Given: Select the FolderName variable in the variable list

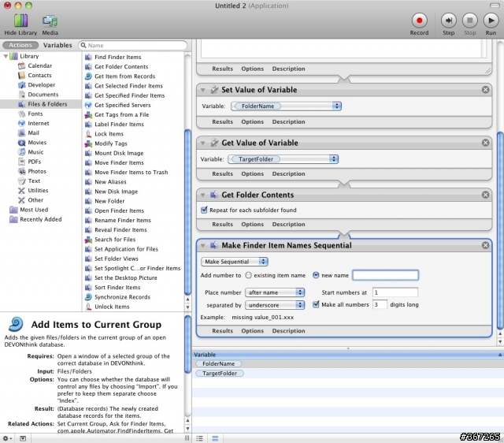Looking at the screenshot, I should pyautogui.click(x=218, y=364).
